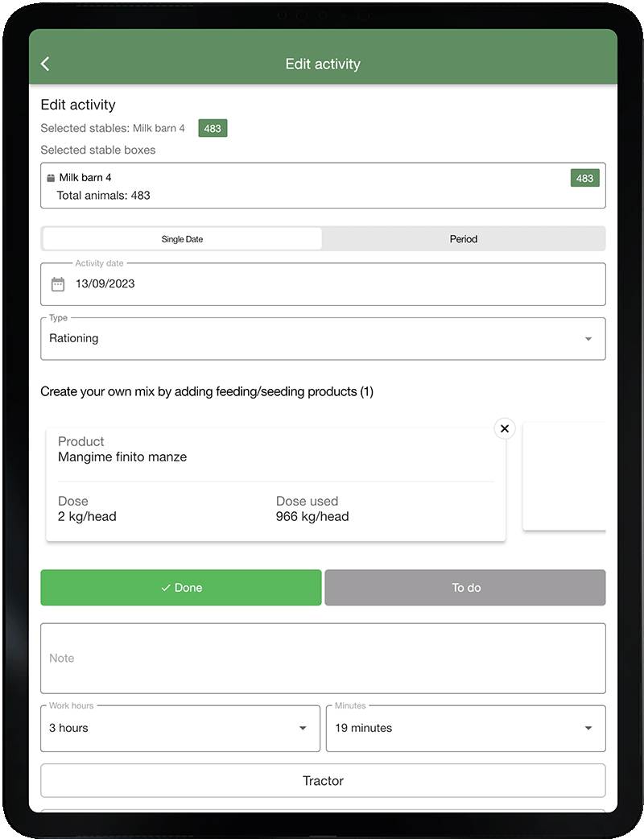The height and width of the screenshot is (839, 644).
Task: Click the 483 badge in the Milk barn 4 box
Action: 584,178
